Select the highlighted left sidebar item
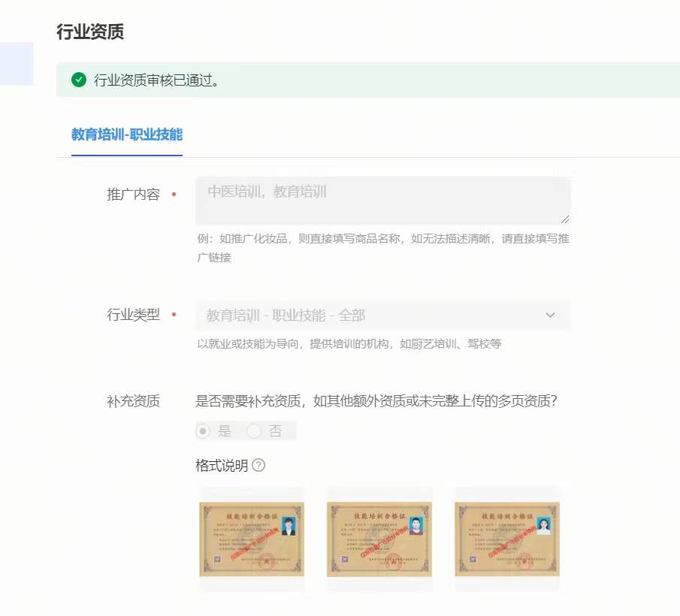 17,64
